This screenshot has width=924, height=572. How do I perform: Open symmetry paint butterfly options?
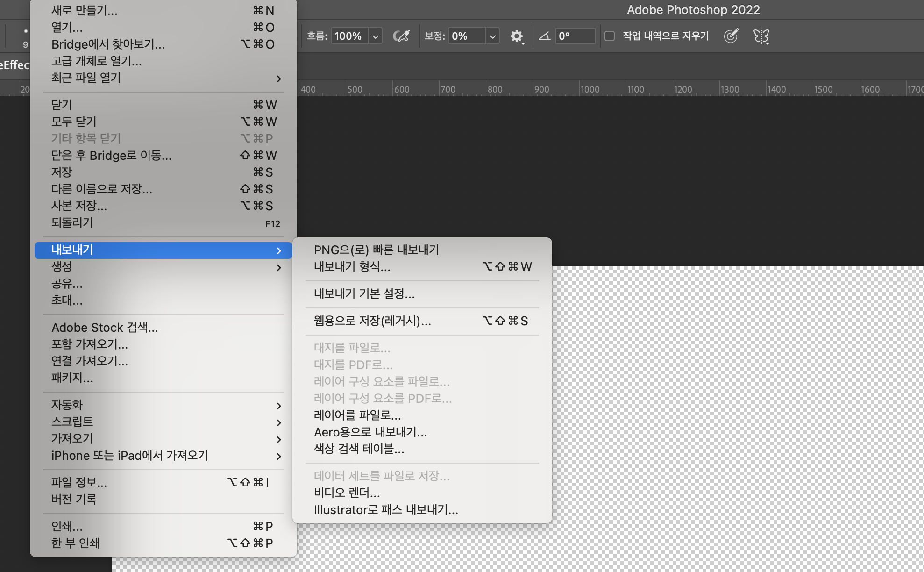[x=761, y=36]
